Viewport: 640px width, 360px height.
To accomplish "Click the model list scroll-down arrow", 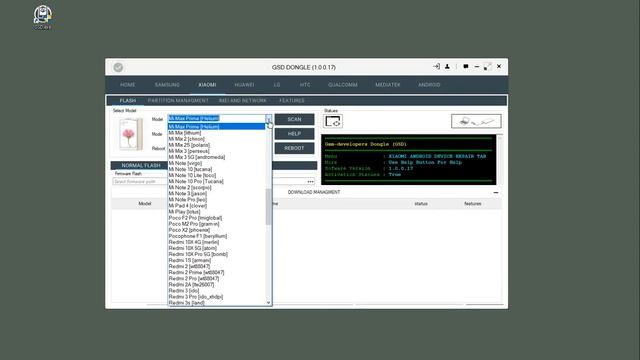I will [x=268, y=302].
